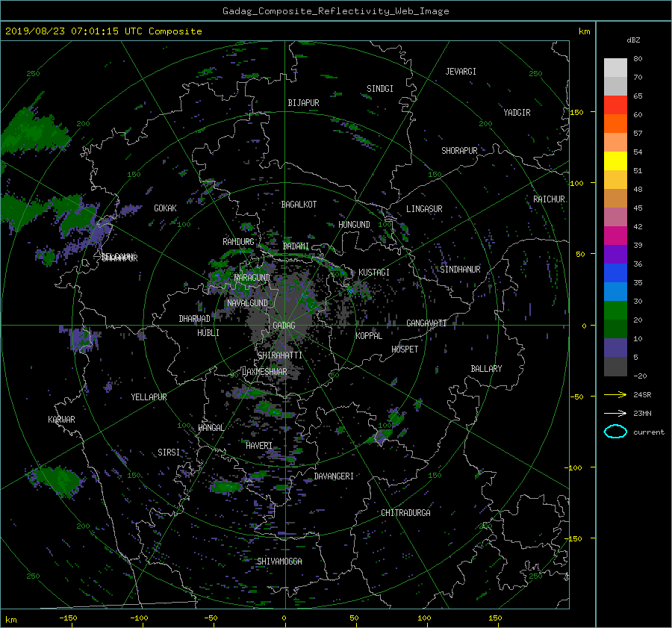Click the SHIRAHATTI city label
Image resolution: width=672 pixels, height=628 pixels.
click(280, 355)
